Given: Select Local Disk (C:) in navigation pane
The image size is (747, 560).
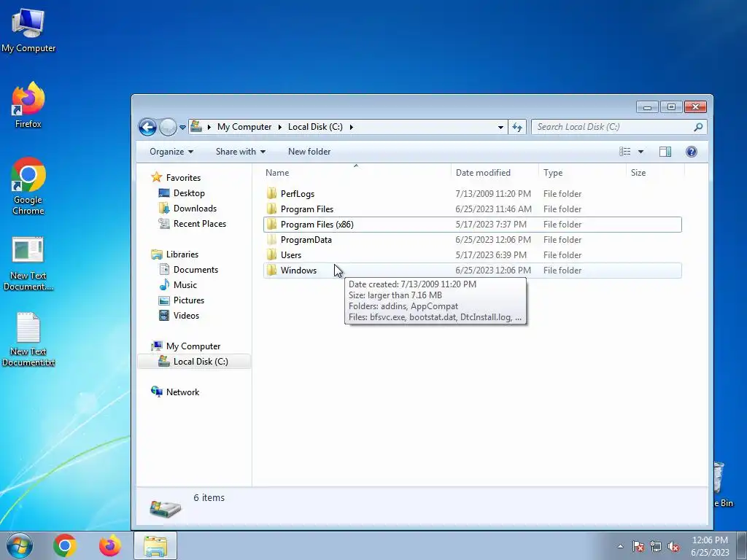Looking at the screenshot, I should click(x=201, y=362).
